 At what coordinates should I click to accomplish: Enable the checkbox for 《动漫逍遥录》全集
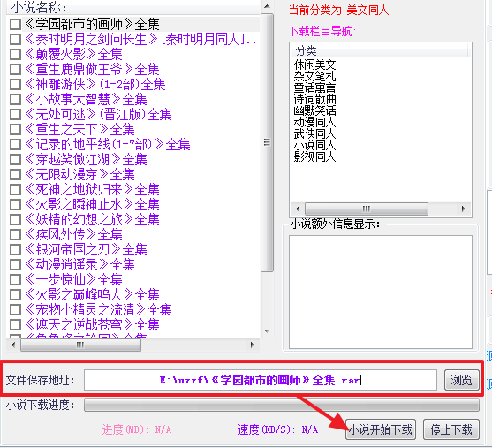coord(15,265)
